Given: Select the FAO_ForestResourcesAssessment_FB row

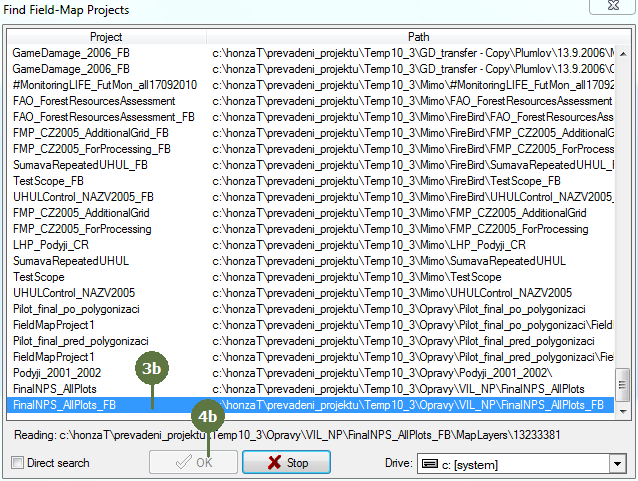Looking at the screenshot, I should (103, 117).
